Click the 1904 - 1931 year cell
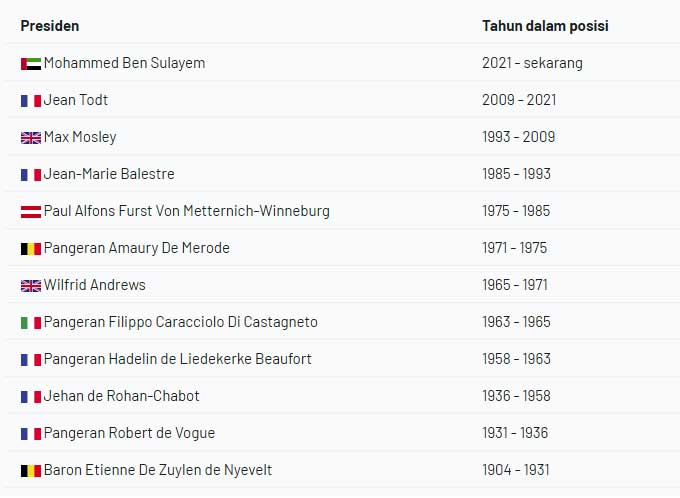Viewport: 680px width, 498px height. coord(516,470)
